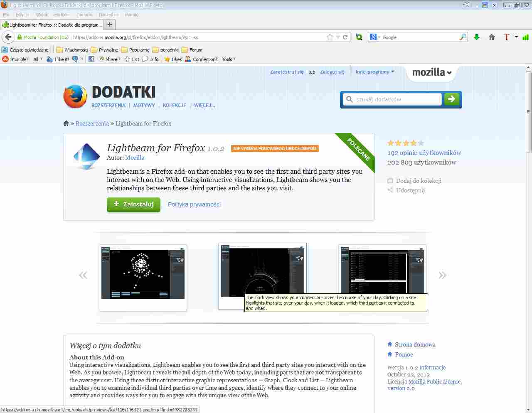Open the 192 opinie użytkowników reviews link
This screenshot has height=413, width=532.
(424, 152)
